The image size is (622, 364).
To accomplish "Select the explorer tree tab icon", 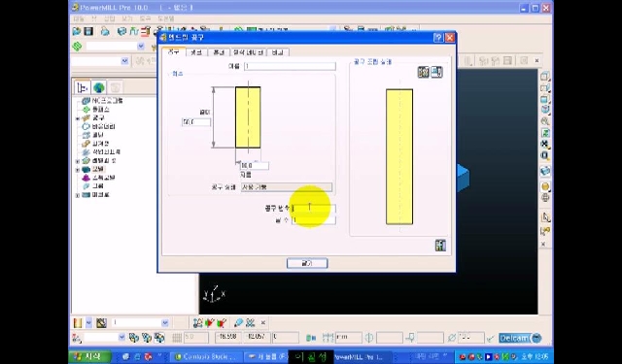I will point(82,87).
